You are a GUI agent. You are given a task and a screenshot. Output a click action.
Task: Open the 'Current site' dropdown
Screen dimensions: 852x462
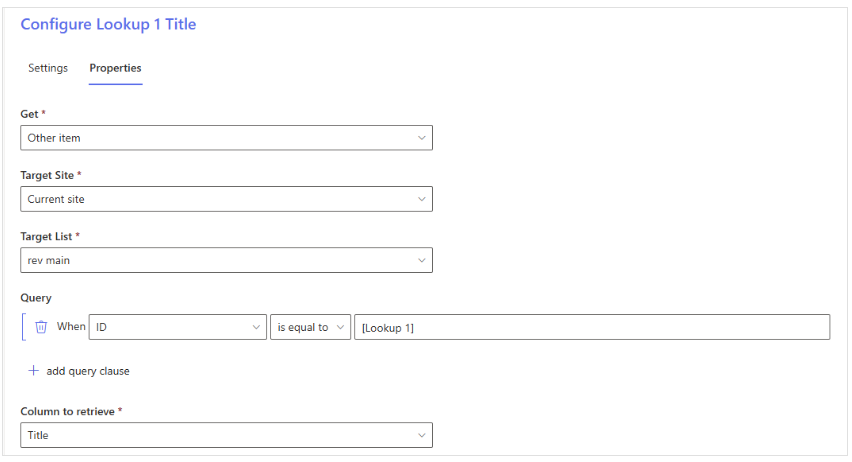[227, 199]
